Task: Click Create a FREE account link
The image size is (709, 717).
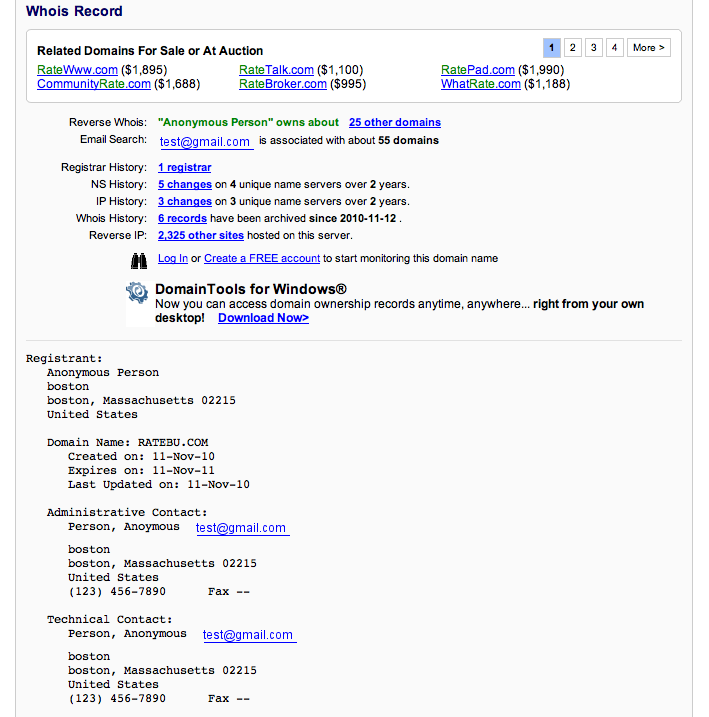Action: click(x=262, y=258)
